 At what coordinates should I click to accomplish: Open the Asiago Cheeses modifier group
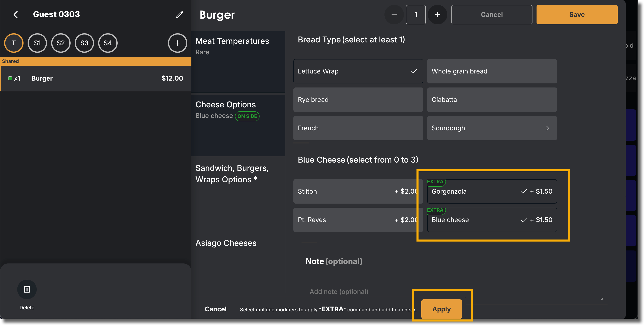[238, 261]
